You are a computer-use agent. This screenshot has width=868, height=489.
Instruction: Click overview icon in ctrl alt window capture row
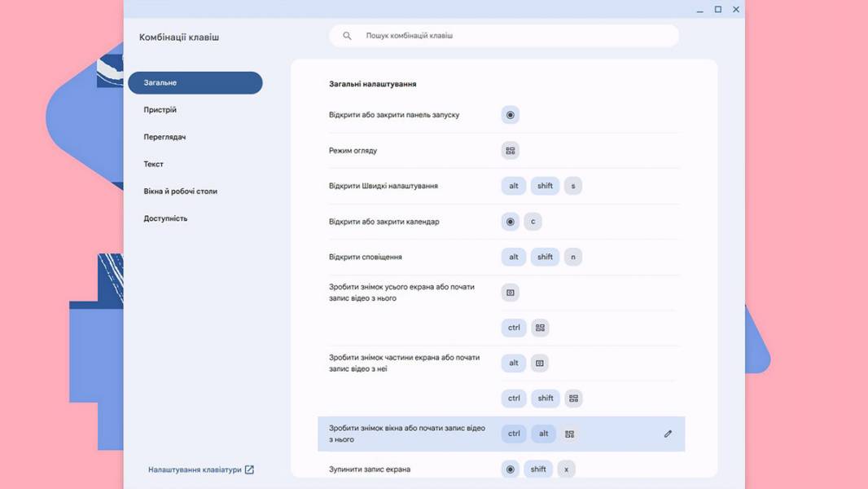(x=570, y=434)
